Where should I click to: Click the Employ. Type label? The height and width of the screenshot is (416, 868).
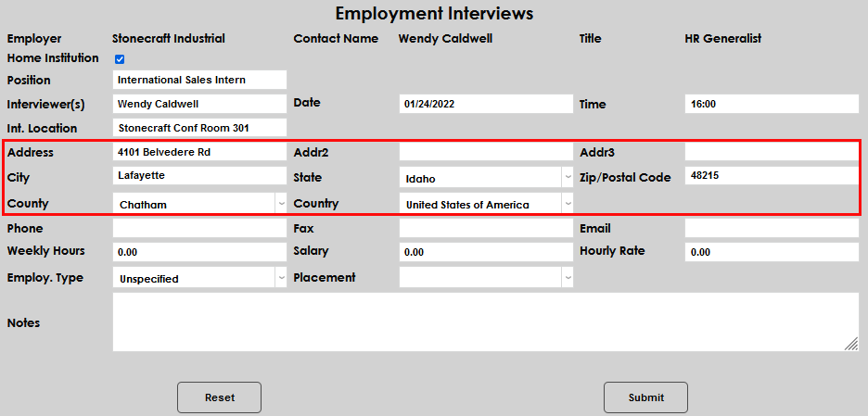(45, 278)
